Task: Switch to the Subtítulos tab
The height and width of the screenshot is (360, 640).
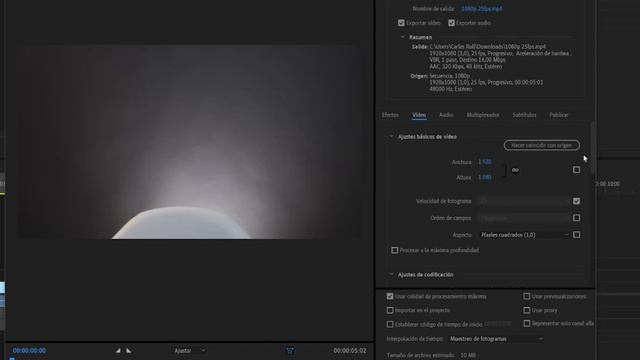Action: coord(524,115)
